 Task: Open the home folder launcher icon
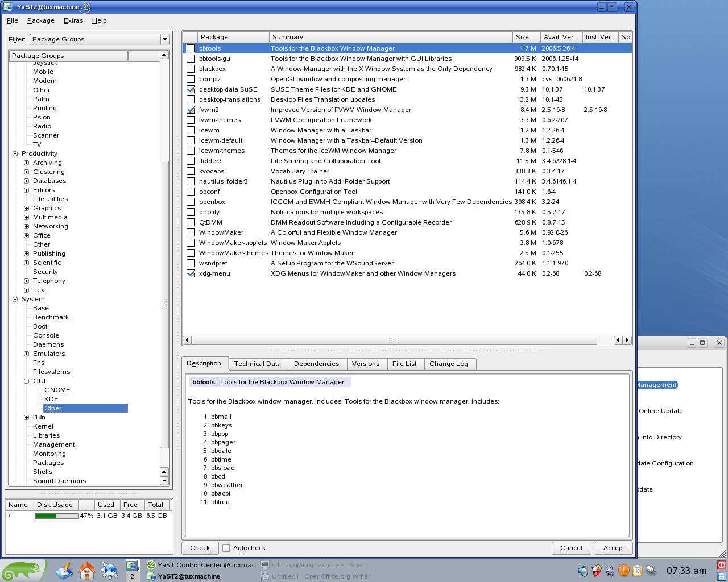(87, 570)
